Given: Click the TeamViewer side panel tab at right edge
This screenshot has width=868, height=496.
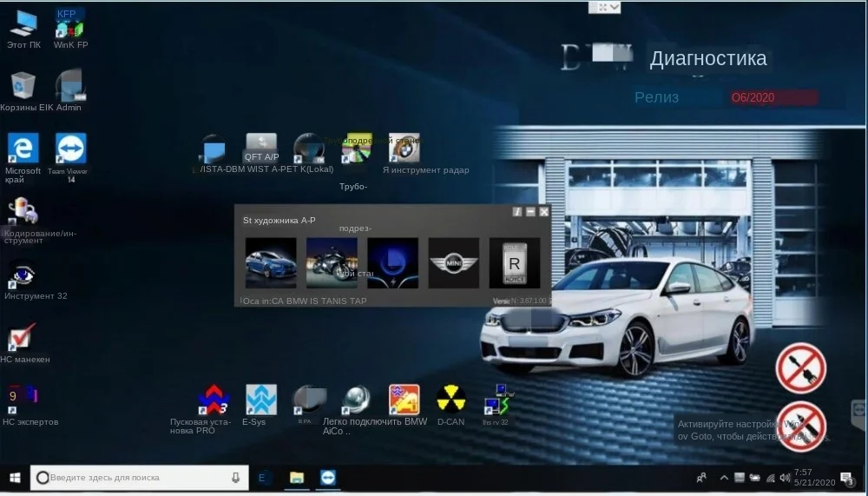Looking at the screenshot, I should [x=859, y=414].
